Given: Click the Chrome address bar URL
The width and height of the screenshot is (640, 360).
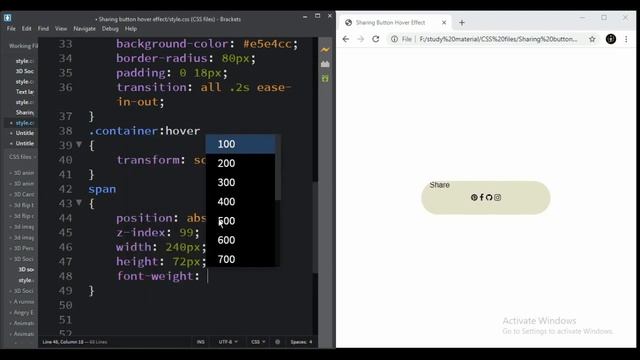Looking at the screenshot, I should [498, 39].
